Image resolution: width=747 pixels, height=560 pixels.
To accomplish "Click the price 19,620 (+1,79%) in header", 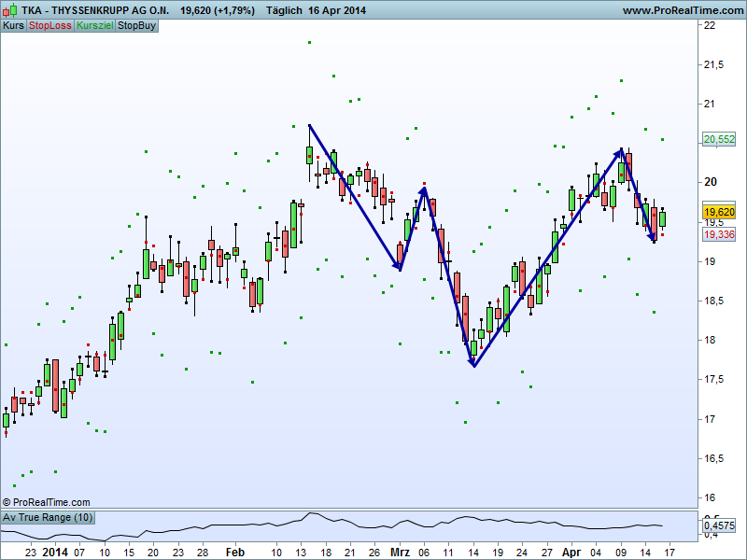I will (218, 10).
